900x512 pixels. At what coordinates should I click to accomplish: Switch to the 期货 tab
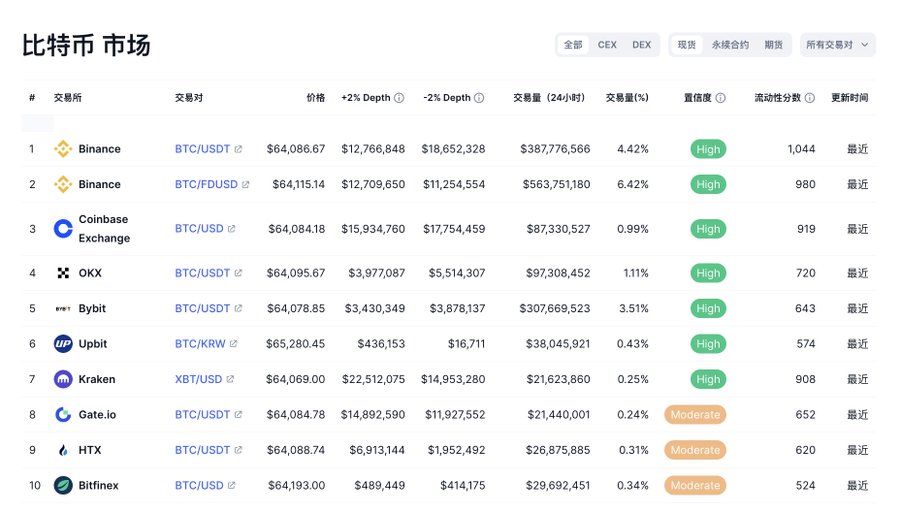pyautogui.click(x=773, y=45)
